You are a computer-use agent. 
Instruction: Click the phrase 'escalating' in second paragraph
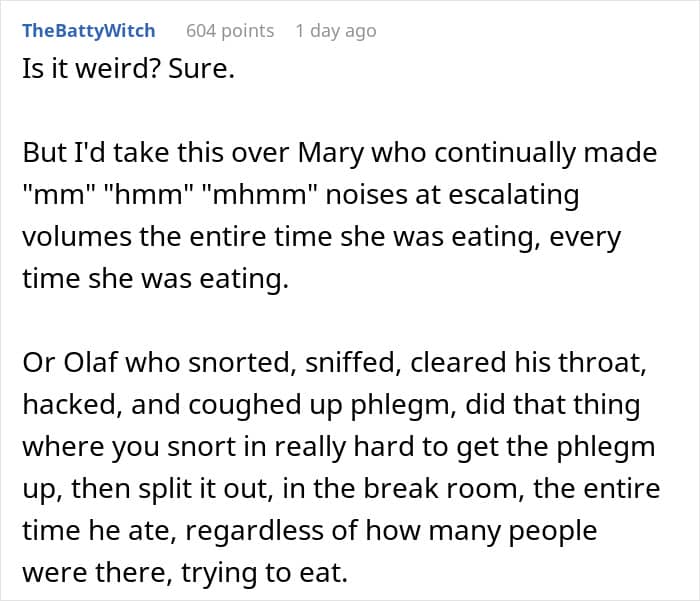(513, 195)
